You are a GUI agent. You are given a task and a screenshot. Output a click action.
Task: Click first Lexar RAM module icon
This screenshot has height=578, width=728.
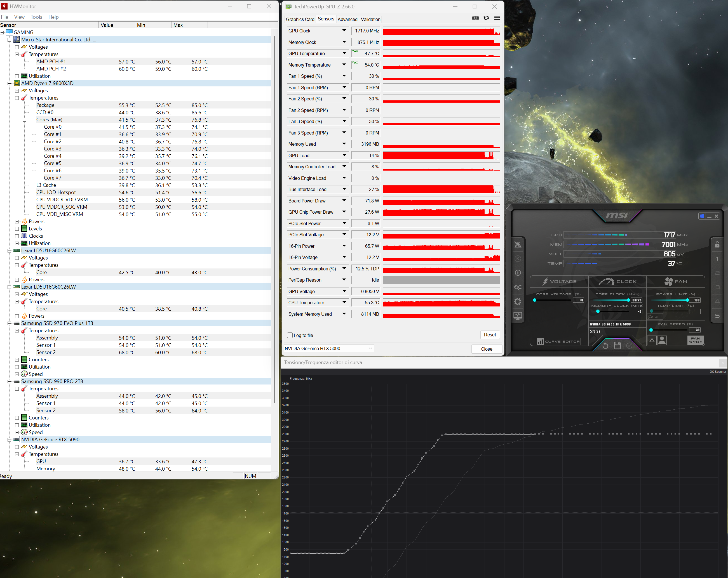(x=17, y=251)
